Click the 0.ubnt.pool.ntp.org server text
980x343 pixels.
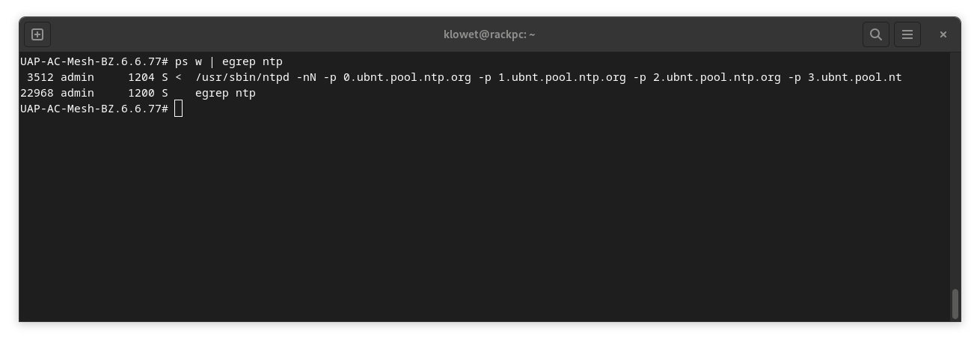point(407,78)
